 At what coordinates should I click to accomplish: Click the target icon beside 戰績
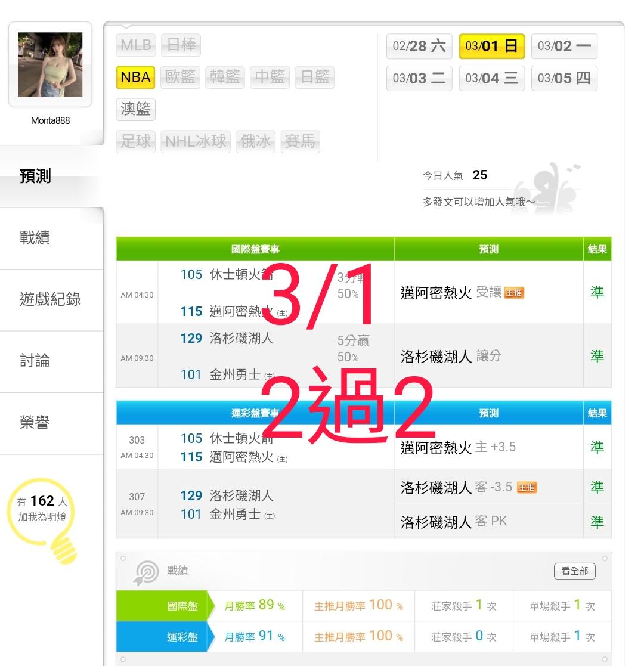tap(146, 572)
